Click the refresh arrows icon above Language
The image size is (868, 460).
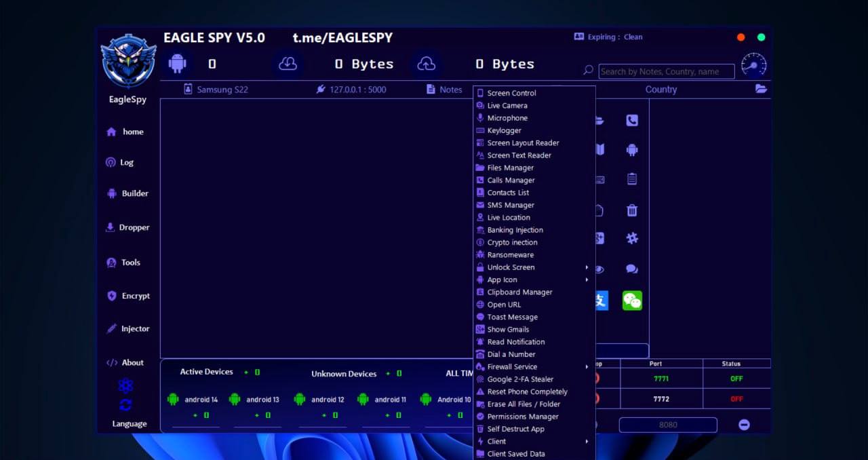click(125, 405)
